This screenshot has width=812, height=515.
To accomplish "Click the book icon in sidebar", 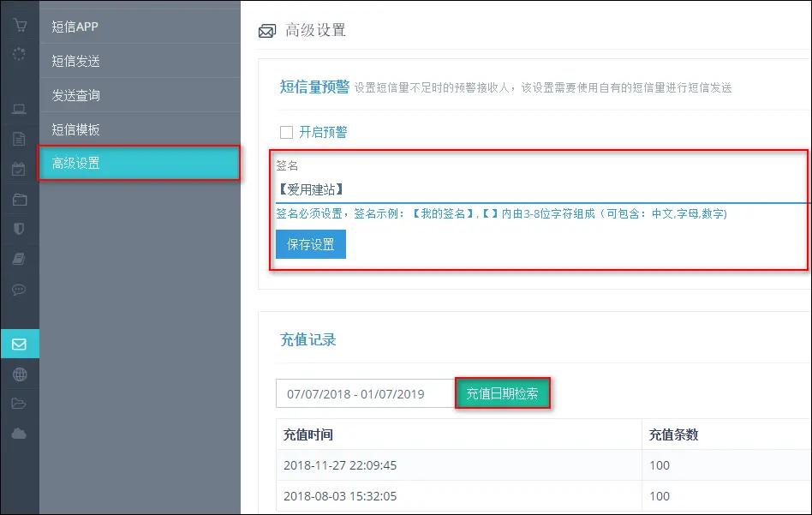I will (19, 259).
